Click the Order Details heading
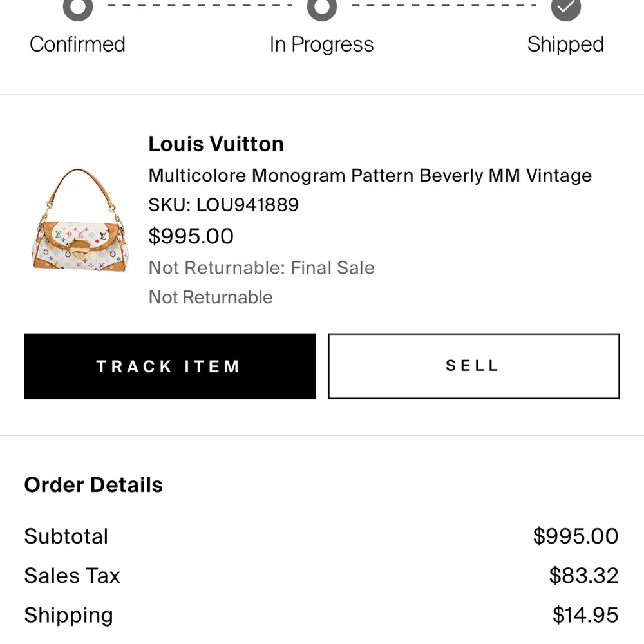This screenshot has height=644, width=644. 93,485
